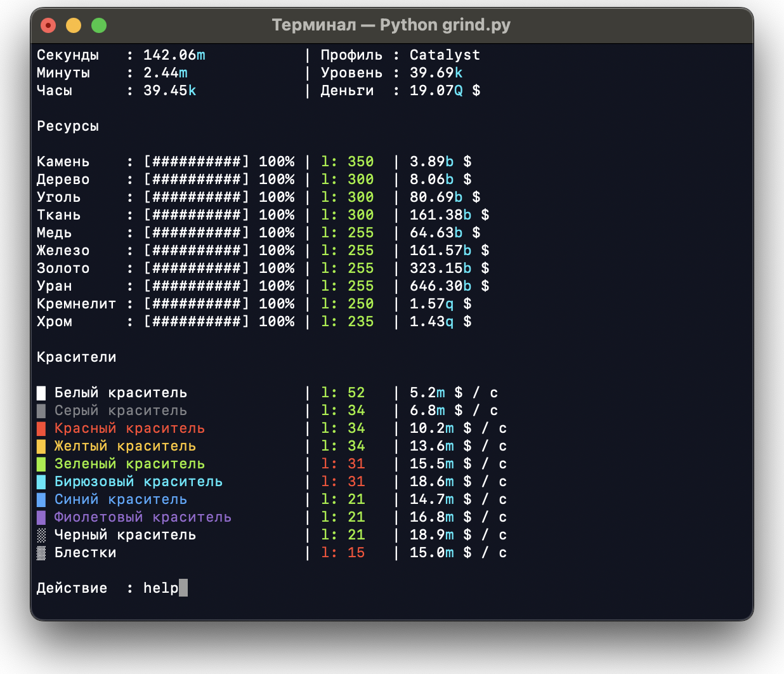Click the Золото progress bar
The height and width of the screenshot is (674, 784).
[x=197, y=268]
